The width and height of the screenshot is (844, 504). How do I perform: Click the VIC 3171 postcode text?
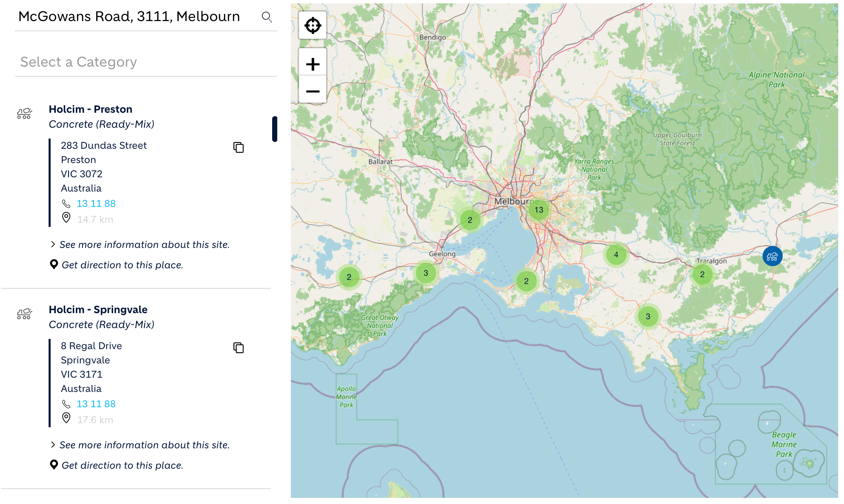click(82, 374)
